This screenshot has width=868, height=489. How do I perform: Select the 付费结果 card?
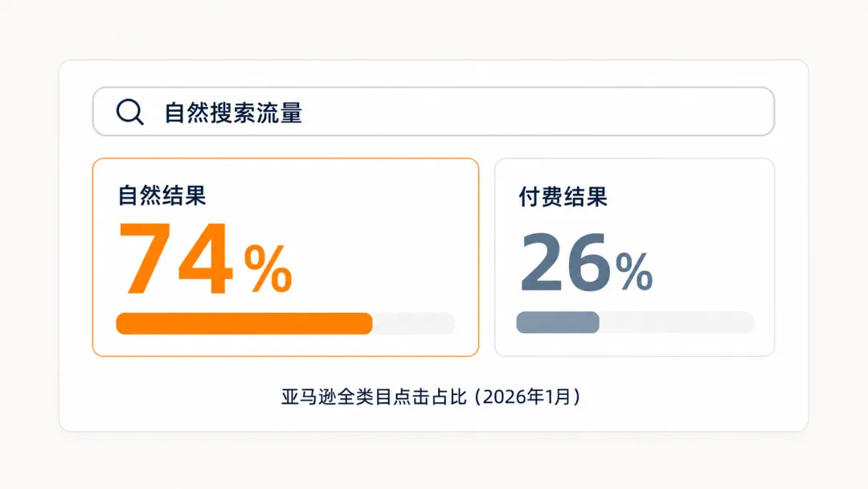(x=634, y=257)
